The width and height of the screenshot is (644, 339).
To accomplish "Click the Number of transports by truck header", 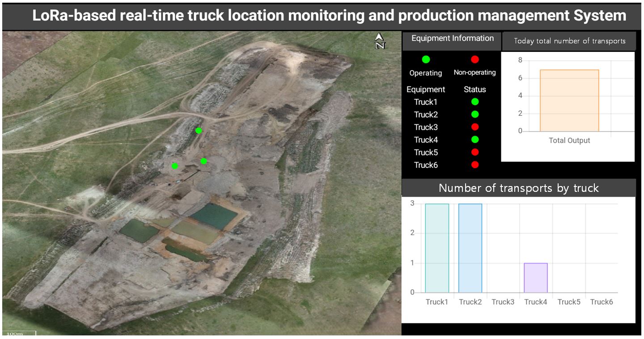I will [518, 188].
